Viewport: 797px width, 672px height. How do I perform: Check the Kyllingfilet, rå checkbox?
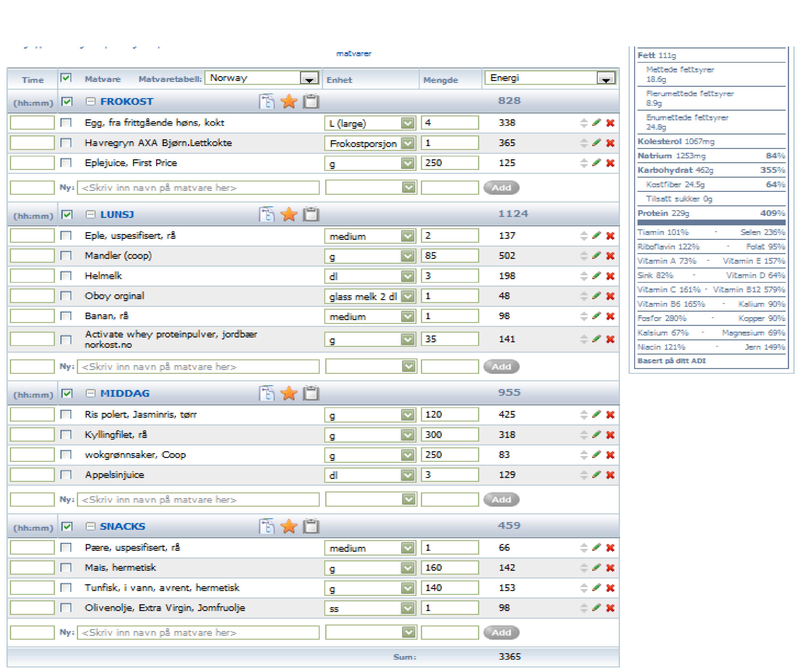tap(66, 435)
